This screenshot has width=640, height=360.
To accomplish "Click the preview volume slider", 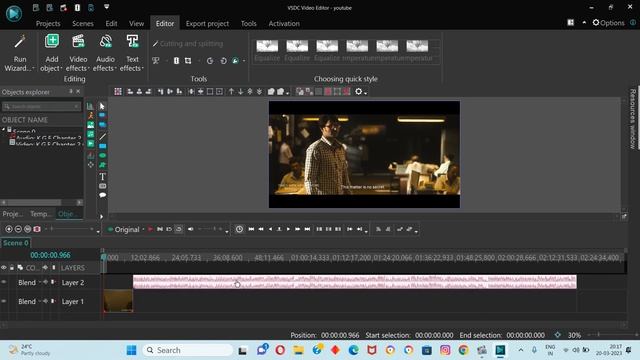I will [210, 229].
